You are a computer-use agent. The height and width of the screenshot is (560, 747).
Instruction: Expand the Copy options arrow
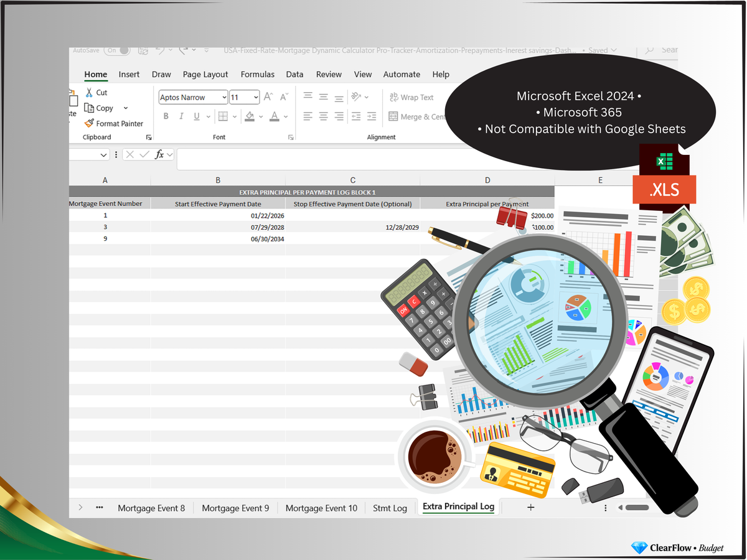[125, 108]
